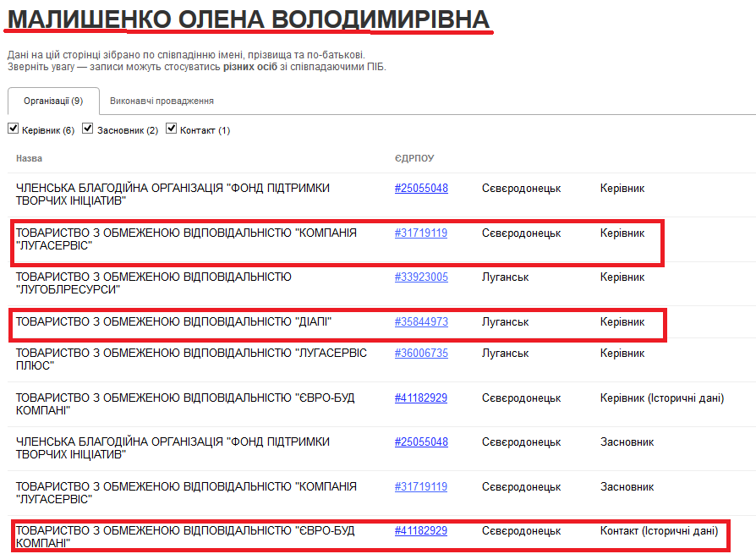Click the Назва column header
756x554 pixels.
[29, 158]
